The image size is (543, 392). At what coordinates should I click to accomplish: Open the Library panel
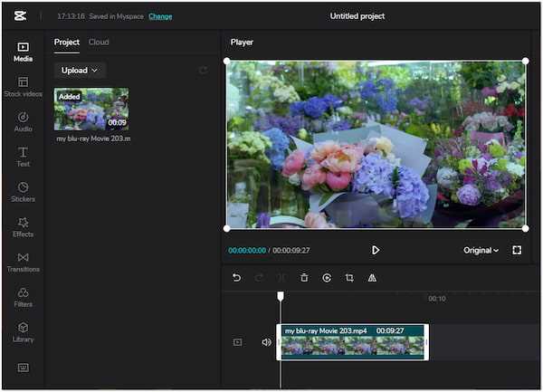pyautogui.click(x=24, y=332)
